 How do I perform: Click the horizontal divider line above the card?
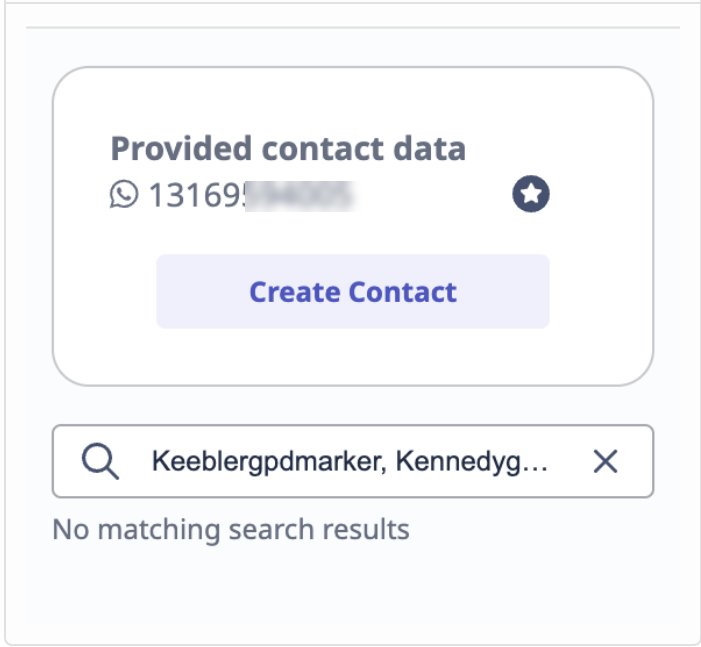[x=353, y=28]
